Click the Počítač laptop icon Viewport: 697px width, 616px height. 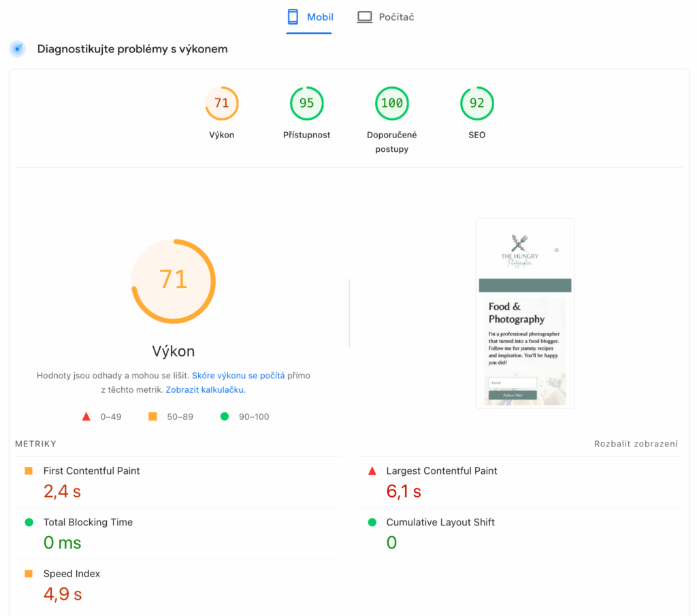click(x=365, y=17)
